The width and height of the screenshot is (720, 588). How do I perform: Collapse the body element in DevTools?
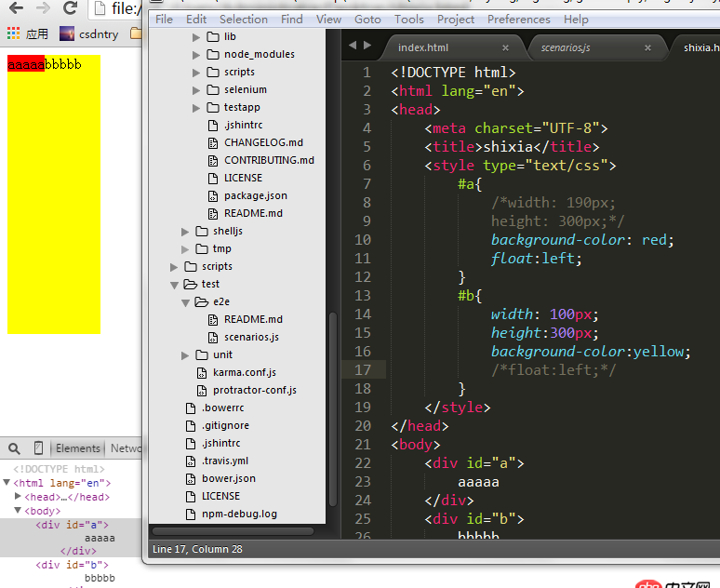click(x=18, y=511)
